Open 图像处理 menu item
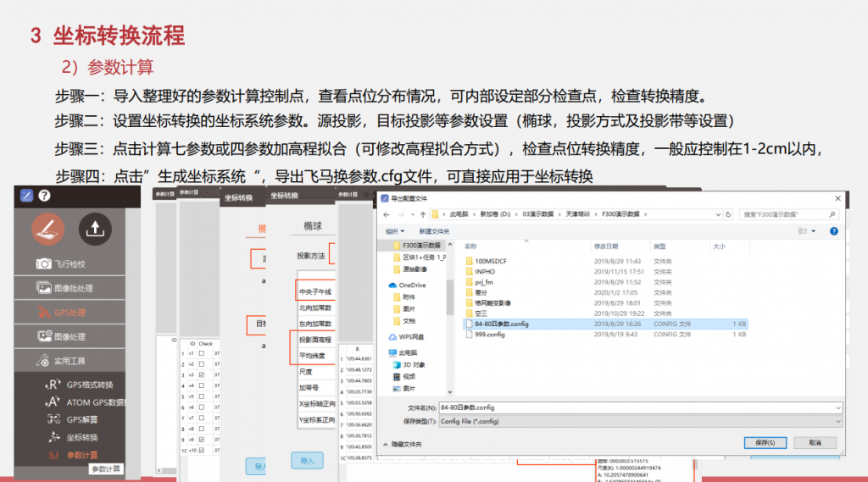Image resolution: width=868 pixels, height=482 pixels. pyautogui.click(x=70, y=336)
